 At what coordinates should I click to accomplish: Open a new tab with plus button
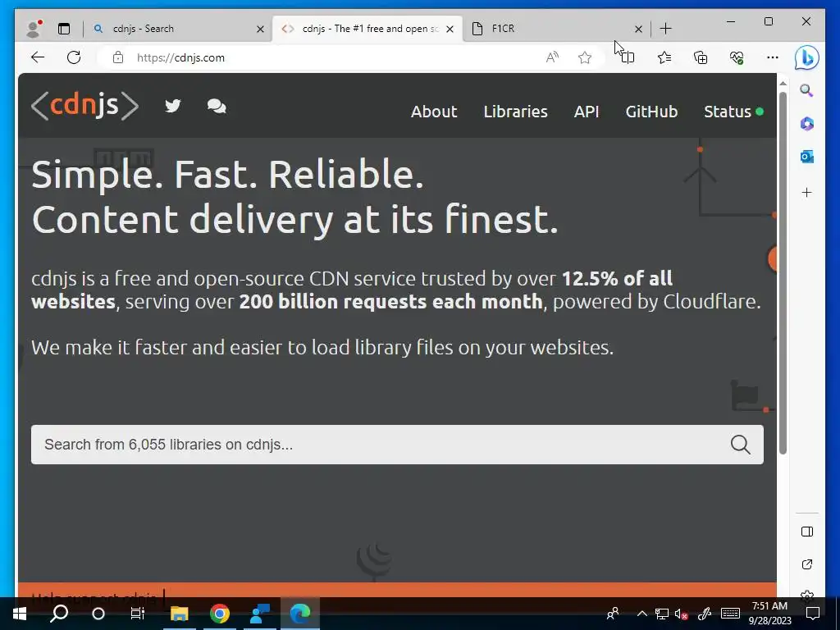pyautogui.click(x=665, y=29)
